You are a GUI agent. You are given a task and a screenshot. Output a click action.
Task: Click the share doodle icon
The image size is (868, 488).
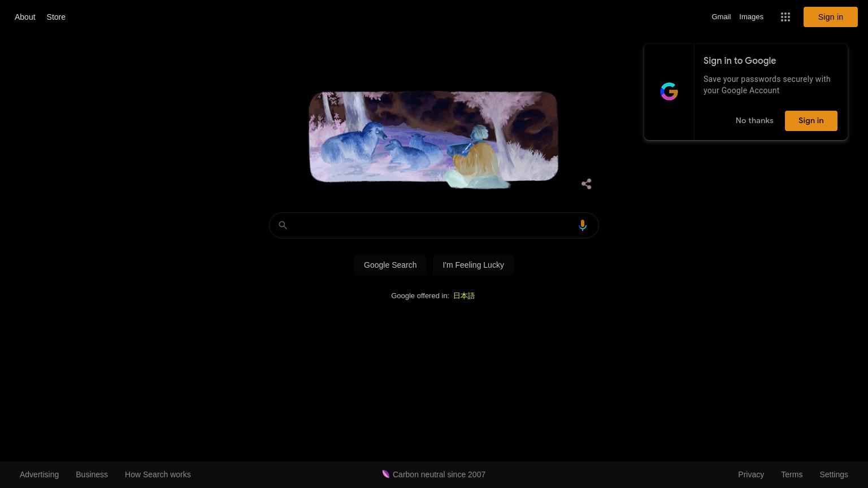point(587,184)
